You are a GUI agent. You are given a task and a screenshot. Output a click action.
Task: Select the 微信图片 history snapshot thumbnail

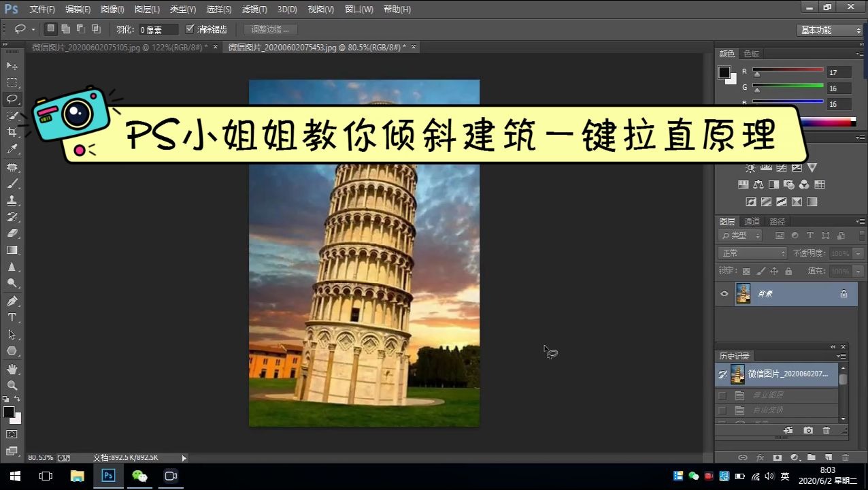(737, 374)
